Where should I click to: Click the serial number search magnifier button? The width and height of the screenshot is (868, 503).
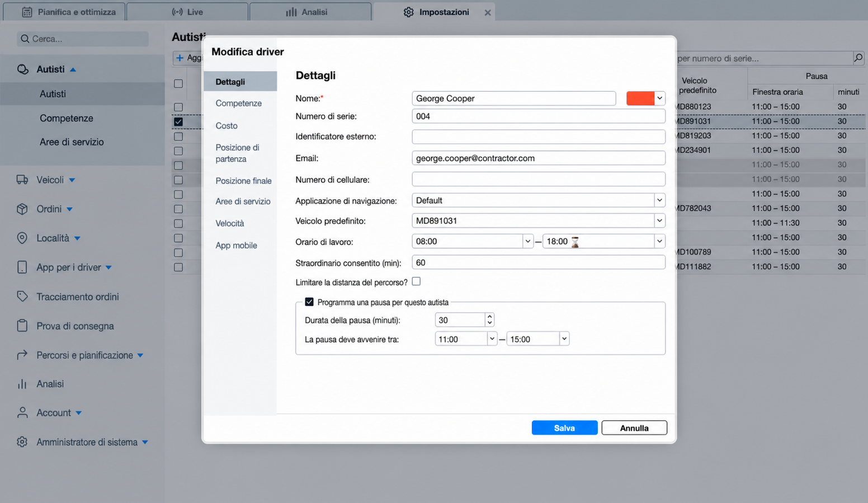(858, 58)
